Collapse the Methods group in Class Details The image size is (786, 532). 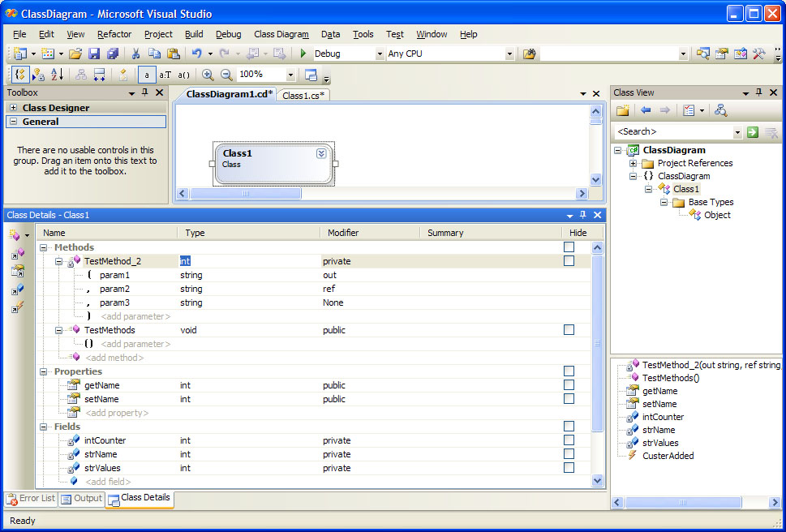pos(44,247)
